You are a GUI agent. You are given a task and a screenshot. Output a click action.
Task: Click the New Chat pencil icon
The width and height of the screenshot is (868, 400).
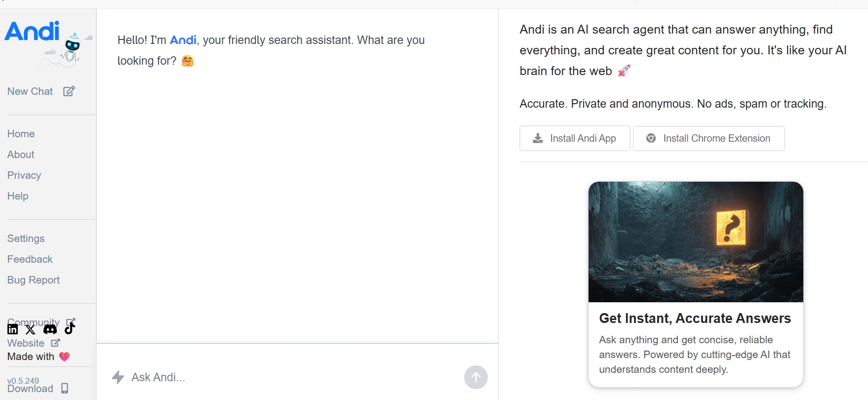69,91
